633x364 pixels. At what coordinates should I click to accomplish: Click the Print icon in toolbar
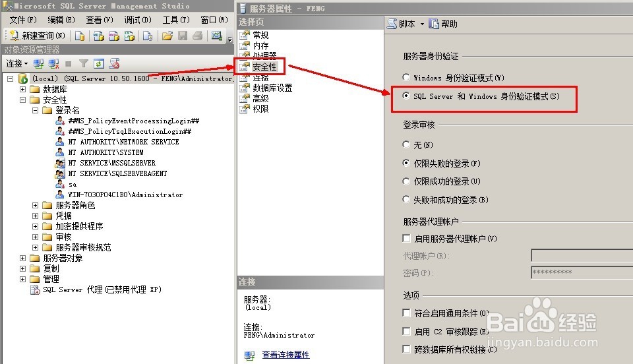pyautogui.click(x=197, y=36)
